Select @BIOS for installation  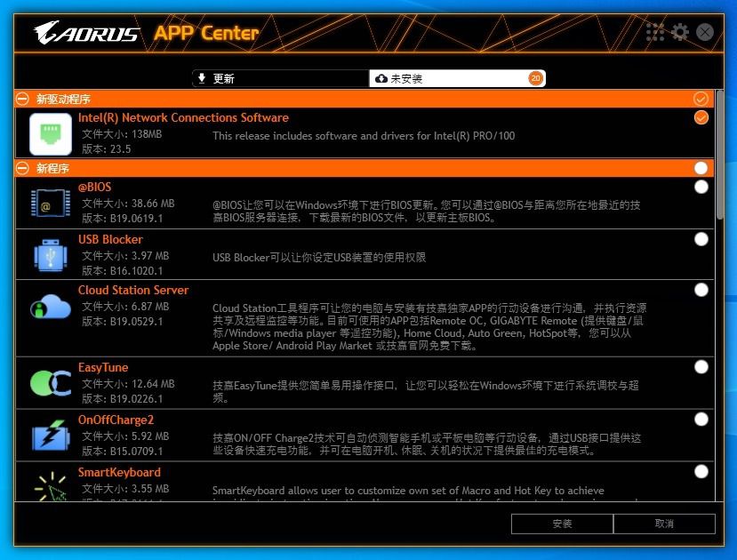coord(701,188)
